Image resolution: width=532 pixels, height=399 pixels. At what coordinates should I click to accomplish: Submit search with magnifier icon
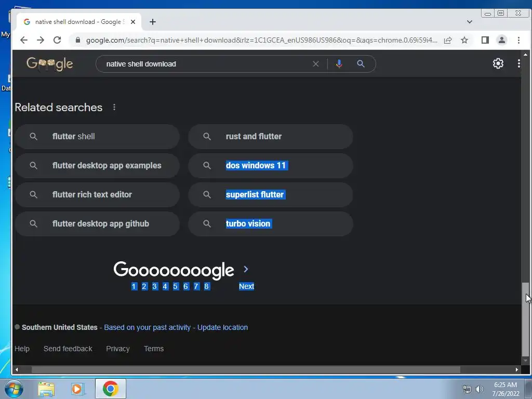coord(361,64)
